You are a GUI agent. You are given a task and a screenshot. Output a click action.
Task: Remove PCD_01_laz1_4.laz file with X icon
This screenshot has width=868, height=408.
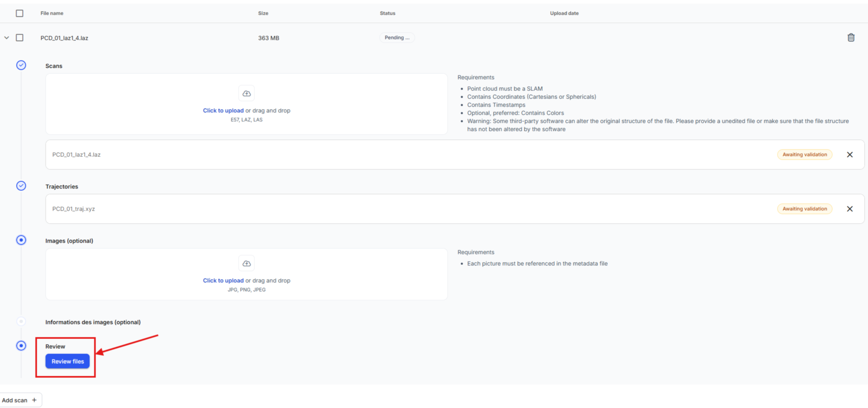(849, 155)
